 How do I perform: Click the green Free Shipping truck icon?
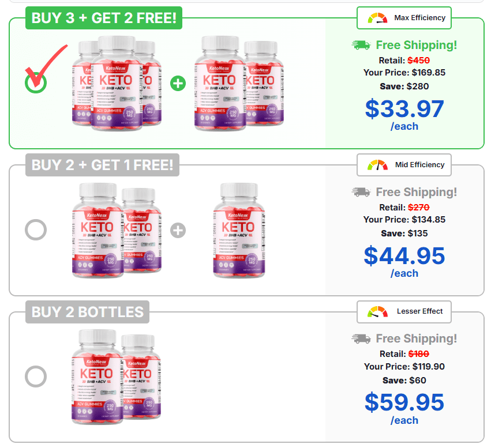point(361,45)
